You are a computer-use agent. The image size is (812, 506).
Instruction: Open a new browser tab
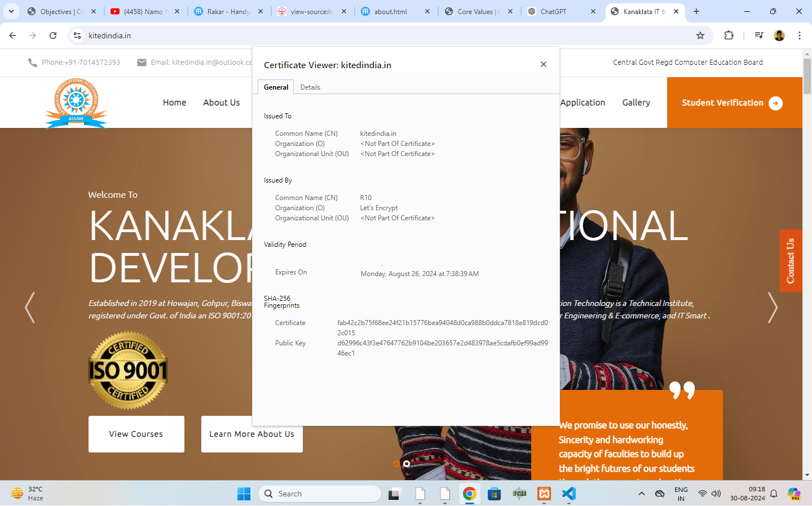coord(696,11)
